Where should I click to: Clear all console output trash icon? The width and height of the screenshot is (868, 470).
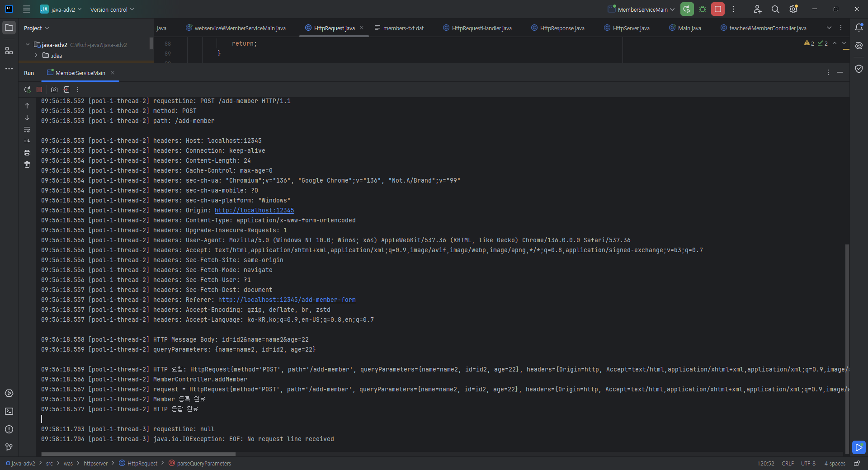27,164
